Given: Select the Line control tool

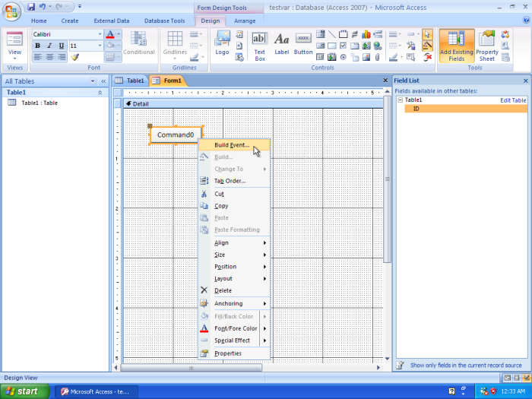Looking at the screenshot, I should (332, 34).
